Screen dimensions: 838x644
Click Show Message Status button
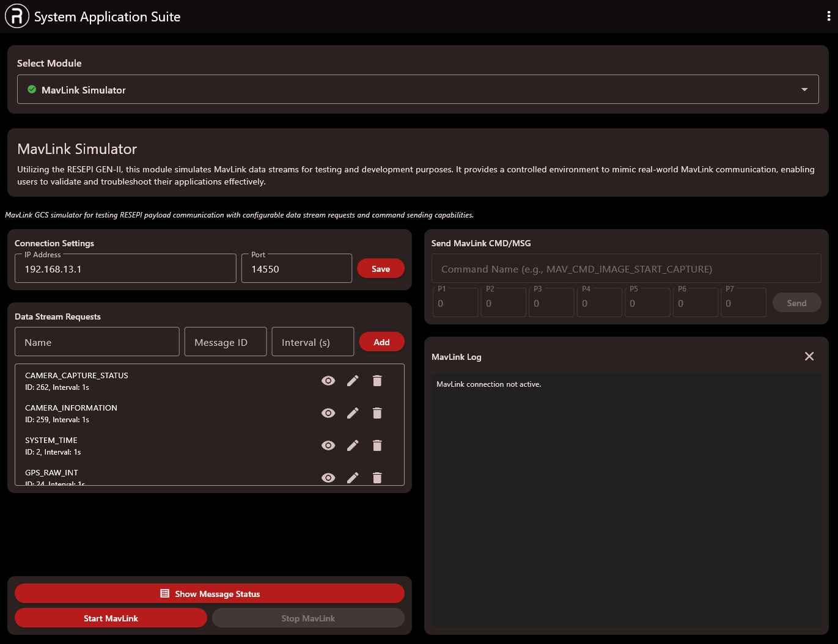(x=210, y=593)
